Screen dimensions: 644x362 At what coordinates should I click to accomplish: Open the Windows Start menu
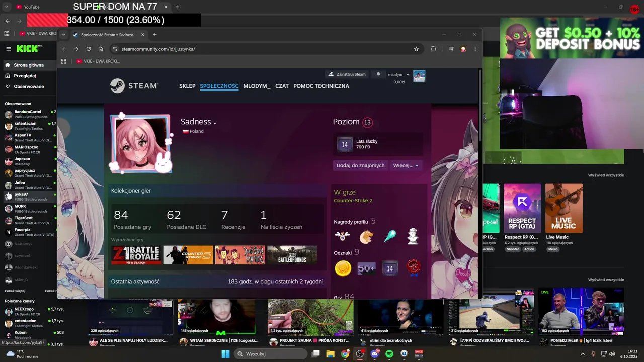coord(225,354)
